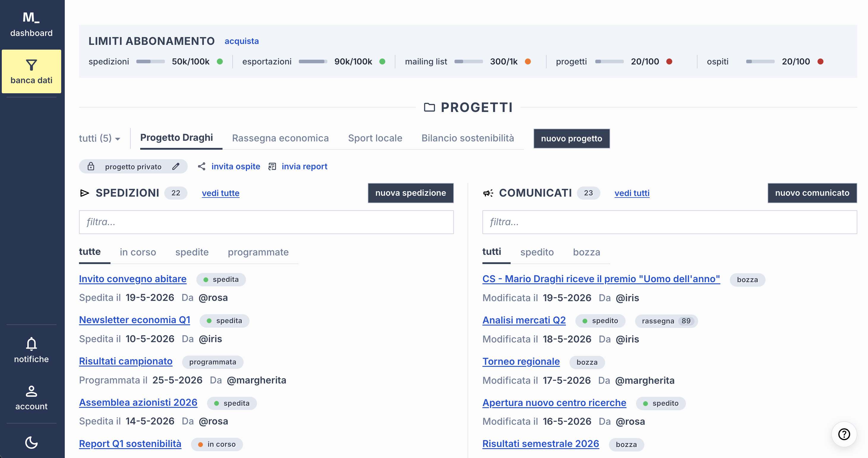Filter spedizioni by in corso
This screenshot has height=458, width=868.
tap(138, 252)
